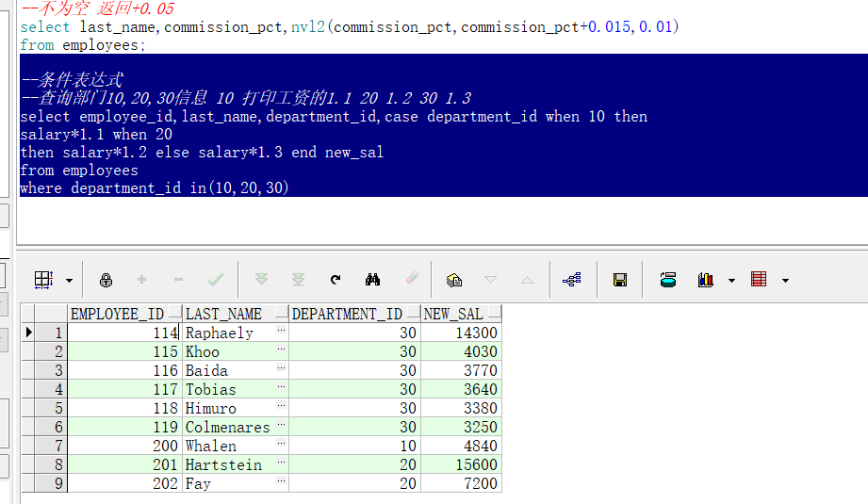Select row number 9 header
868x504 pixels.
tap(51, 483)
